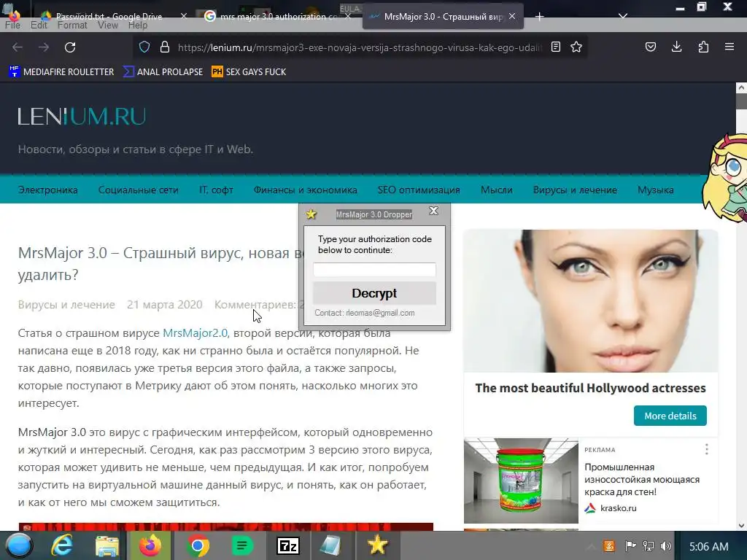Image resolution: width=747 pixels, height=560 pixels.
Task: Open the paint bucket ad thumbnail
Action: tap(521, 481)
